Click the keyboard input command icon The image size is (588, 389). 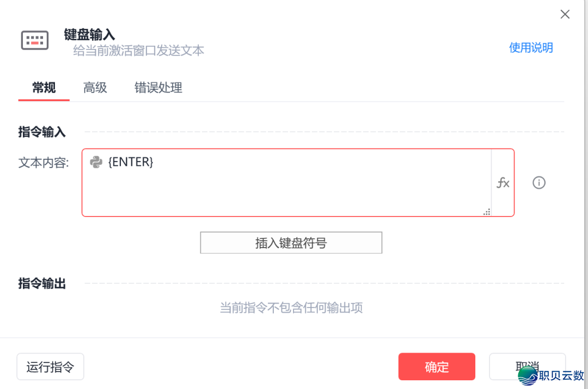point(35,41)
